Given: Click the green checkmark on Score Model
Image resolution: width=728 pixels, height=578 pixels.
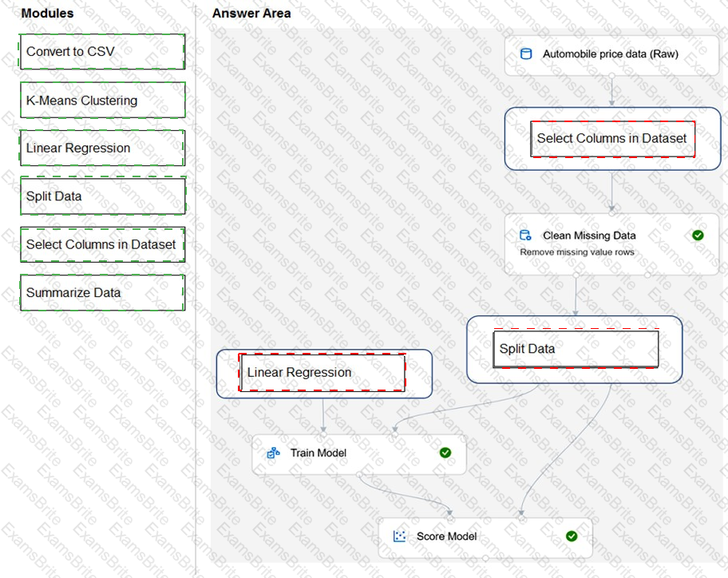Looking at the screenshot, I should (x=572, y=536).
